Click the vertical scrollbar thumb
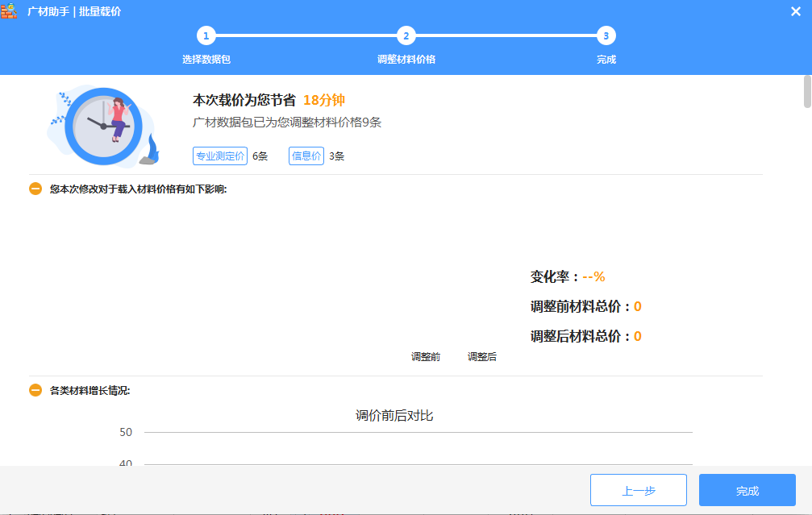This screenshot has height=515, width=812. click(807, 92)
